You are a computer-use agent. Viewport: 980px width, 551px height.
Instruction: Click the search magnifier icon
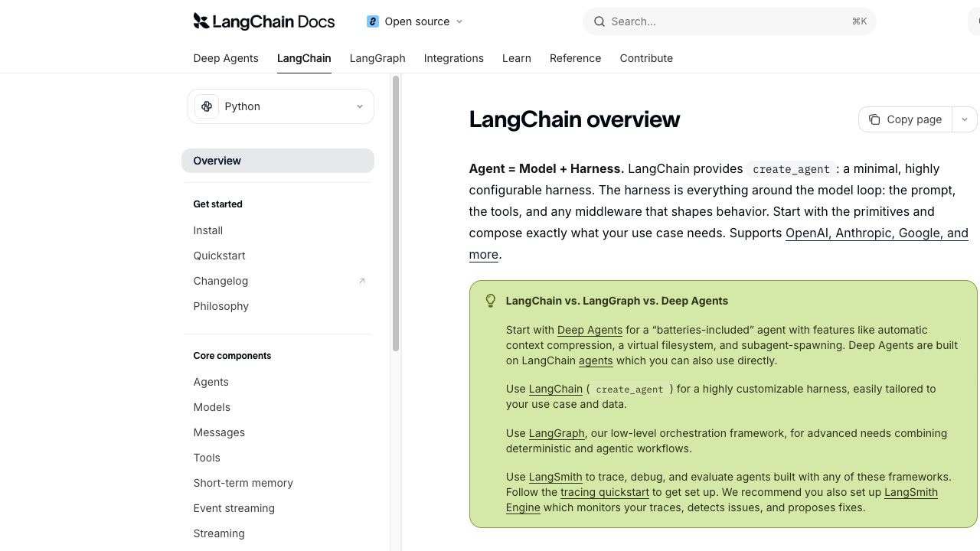click(x=599, y=21)
